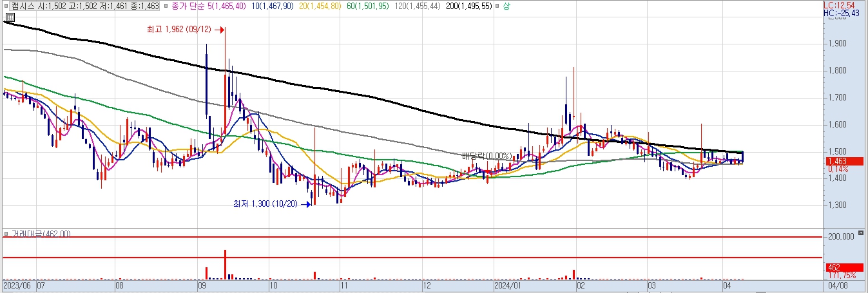Image resolution: width=868 pixels, height=293 pixels.
Task: Click the 거래대금(462.00) volume panel label
Action: tap(40, 233)
